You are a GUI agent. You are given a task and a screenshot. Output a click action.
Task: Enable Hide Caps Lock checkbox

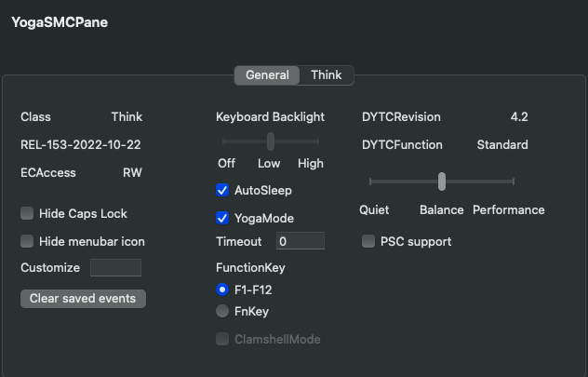point(27,213)
